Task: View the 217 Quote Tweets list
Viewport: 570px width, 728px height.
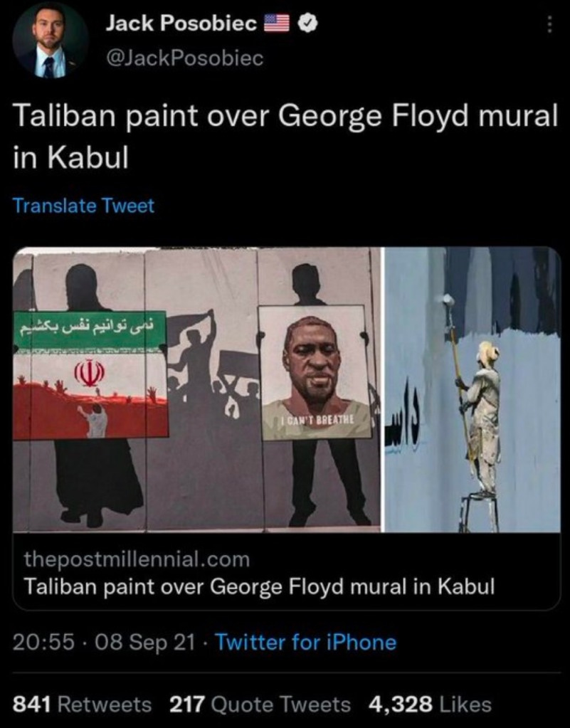Action: click(x=260, y=705)
